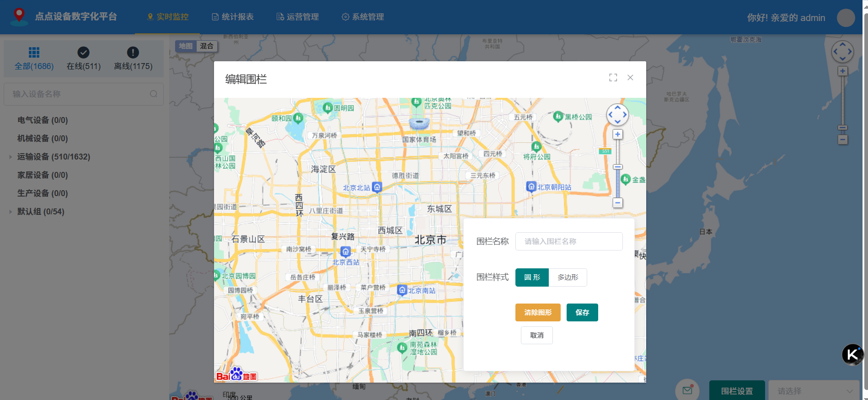
Task: Click the 海淀区 map label
Action: [x=323, y=169]
